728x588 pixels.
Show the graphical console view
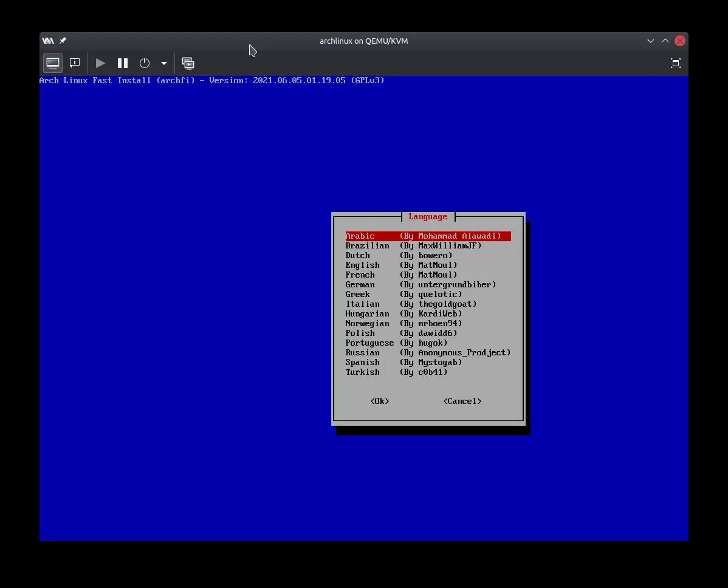53,63
